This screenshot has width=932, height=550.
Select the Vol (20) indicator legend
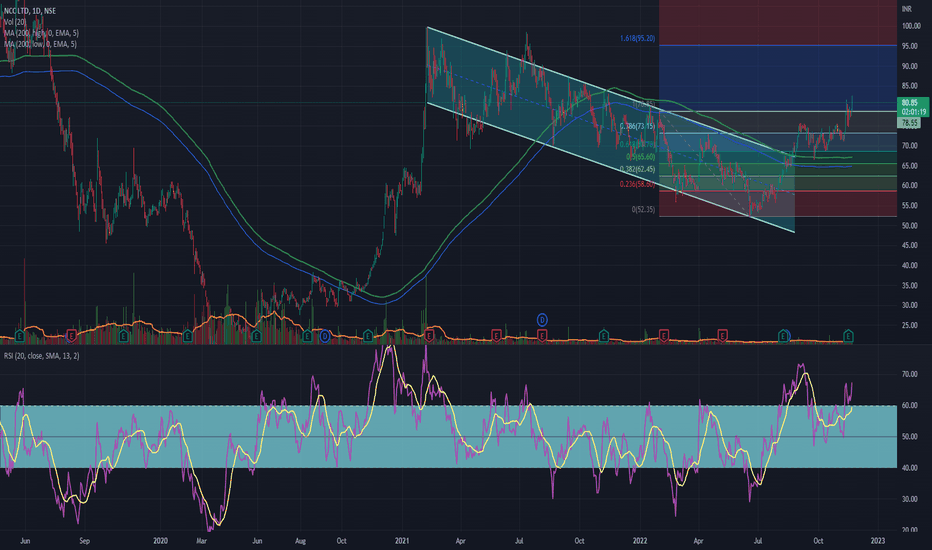(x=15, y=22)
